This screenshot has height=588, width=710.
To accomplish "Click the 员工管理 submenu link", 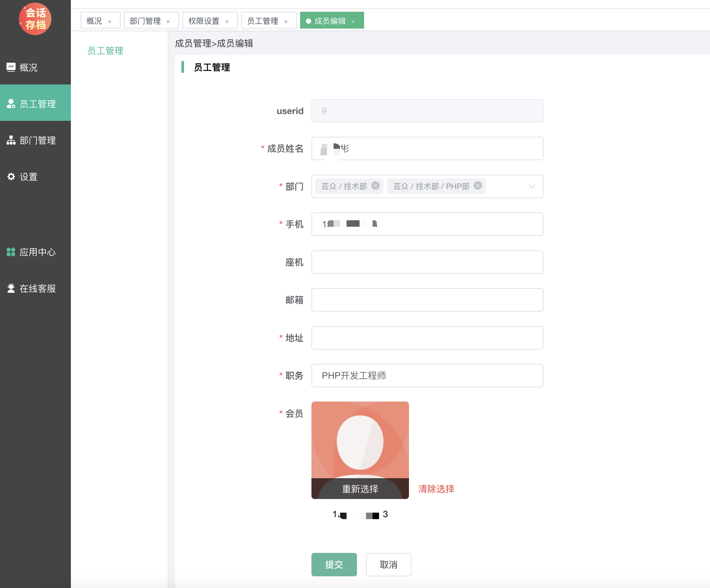I will 105,51.
